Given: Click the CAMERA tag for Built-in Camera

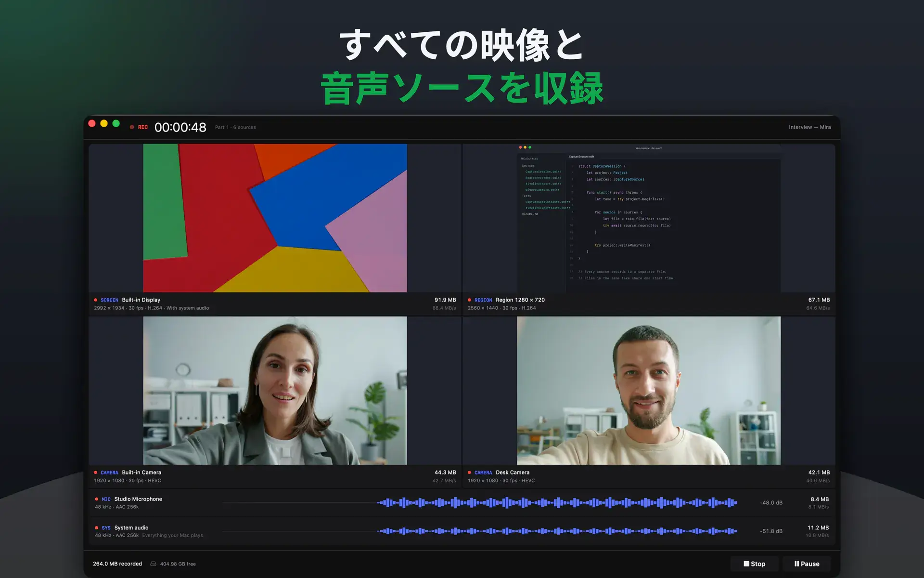Looking at the screenshot, I should 109,473.
